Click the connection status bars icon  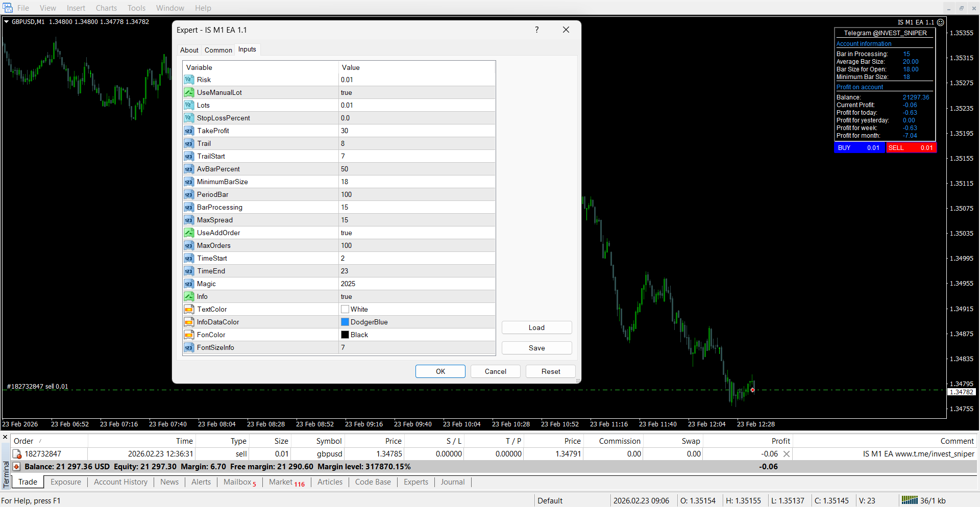(x=910, y=500)
